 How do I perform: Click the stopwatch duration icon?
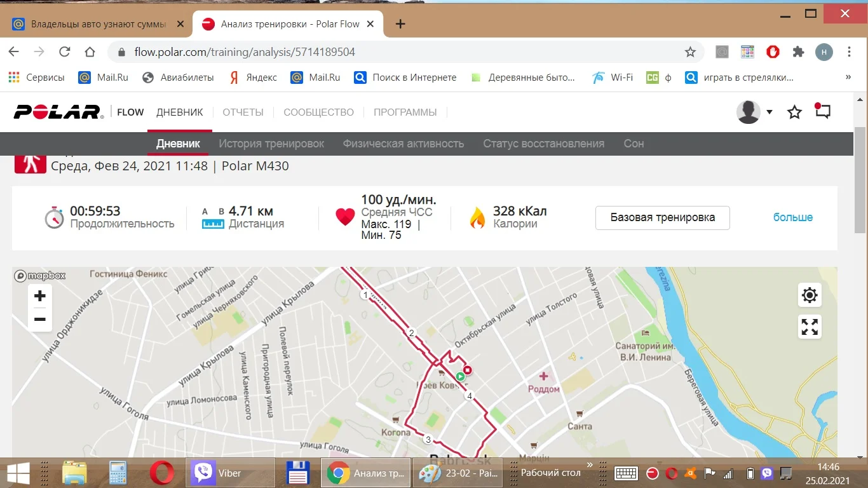click(x=54, y=217)
